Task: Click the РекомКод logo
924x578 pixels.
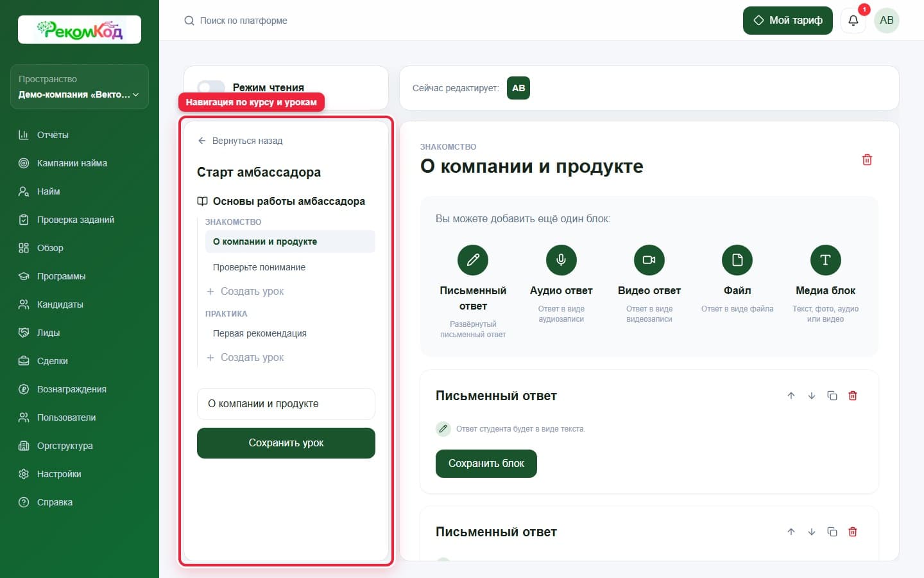Action: coord(80,30)
